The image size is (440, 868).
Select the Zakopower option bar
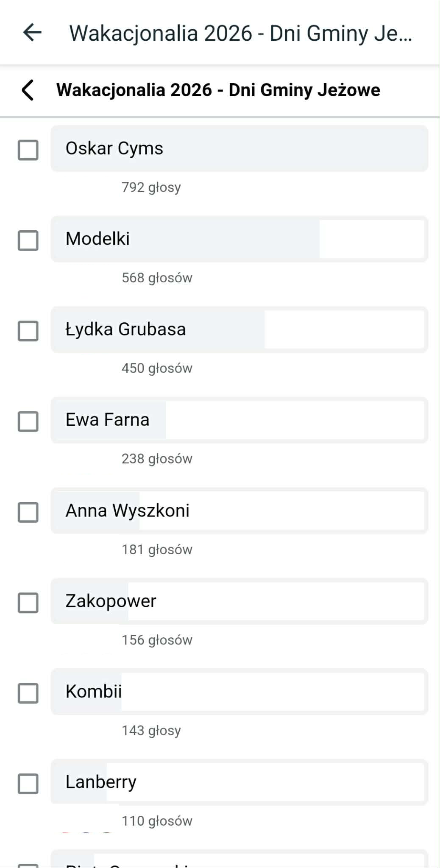(239, 601)
